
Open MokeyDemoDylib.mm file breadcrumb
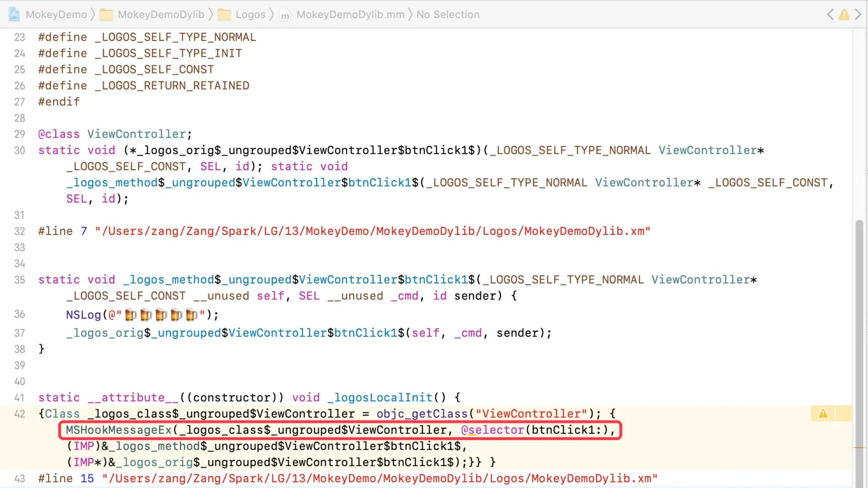(x=351, y=14)
